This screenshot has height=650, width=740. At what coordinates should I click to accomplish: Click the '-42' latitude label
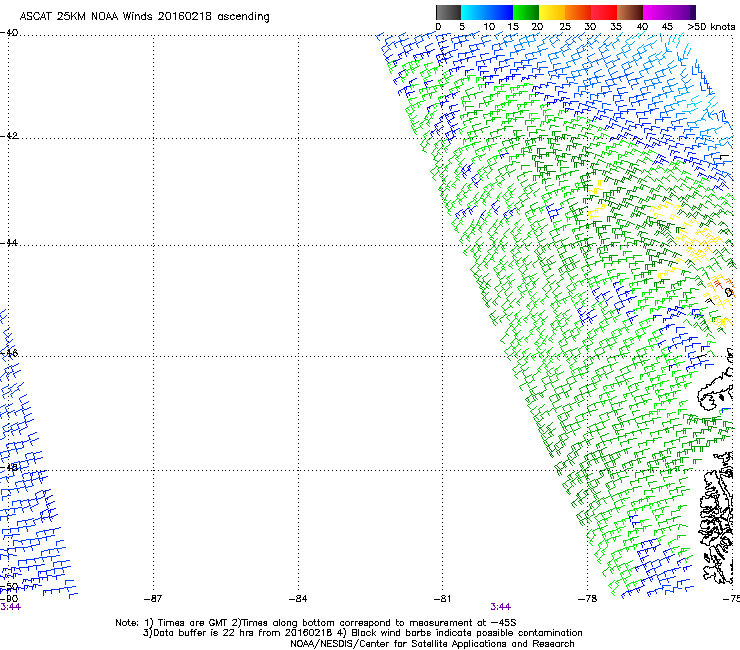[9, 136]
